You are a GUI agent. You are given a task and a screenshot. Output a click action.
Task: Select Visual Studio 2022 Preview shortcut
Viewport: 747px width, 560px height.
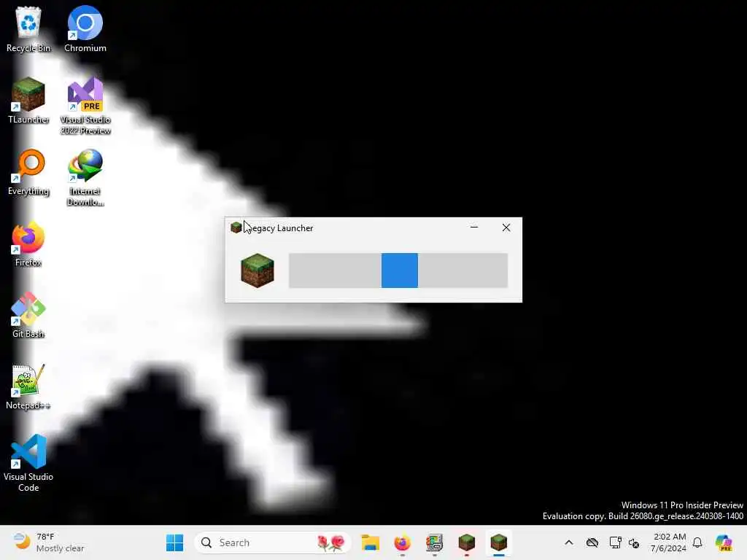click(x=85, y=106)
